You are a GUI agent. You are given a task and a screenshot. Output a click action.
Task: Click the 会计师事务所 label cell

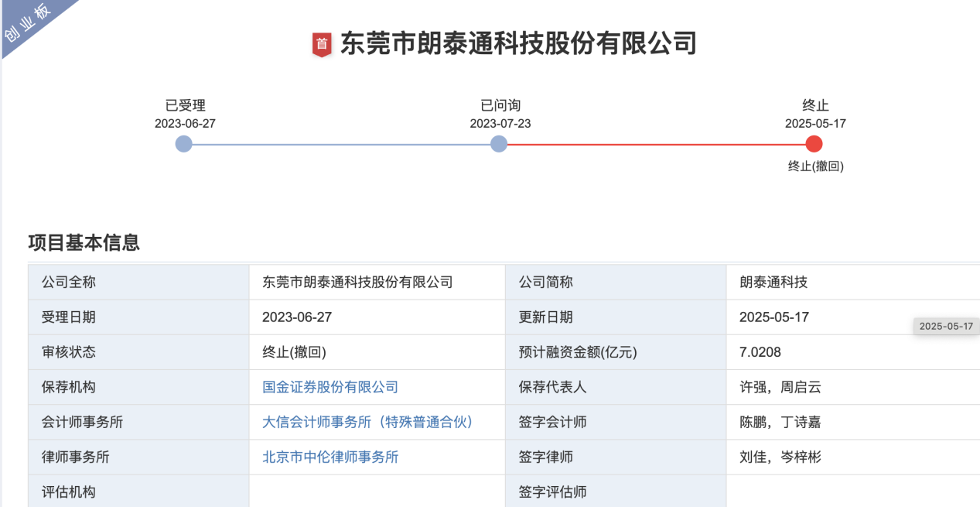(138, 422)
